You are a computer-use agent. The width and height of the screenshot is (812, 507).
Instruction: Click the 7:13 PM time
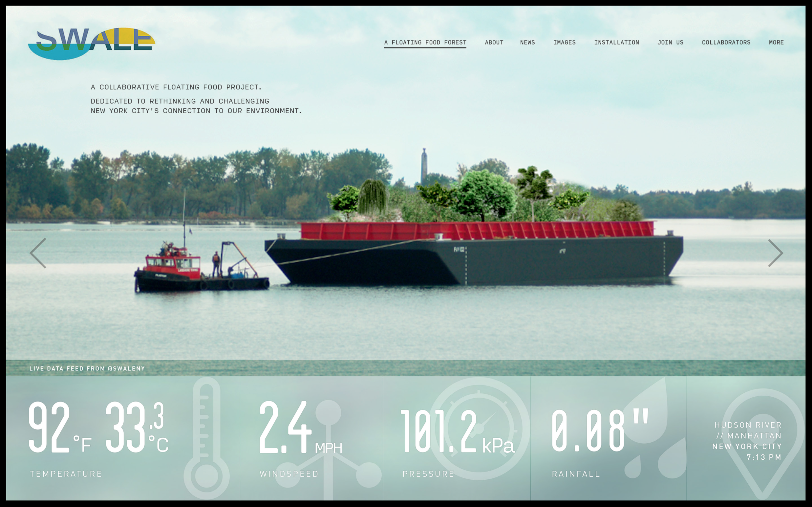(764, 457)
